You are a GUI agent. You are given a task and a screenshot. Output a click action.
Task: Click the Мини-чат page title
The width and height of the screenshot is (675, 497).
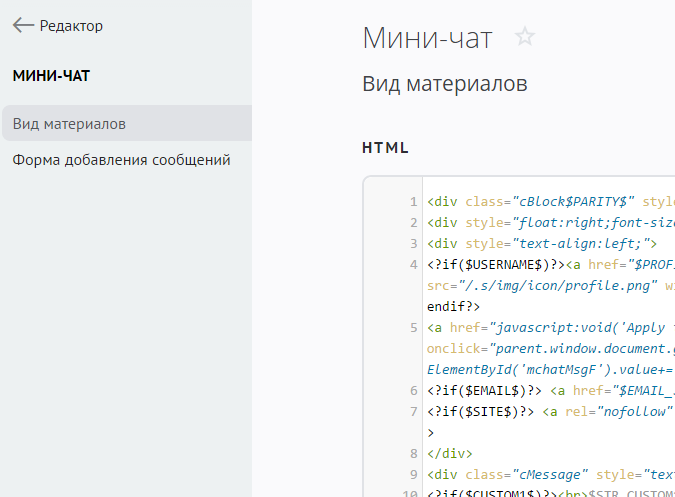point(427,38)
